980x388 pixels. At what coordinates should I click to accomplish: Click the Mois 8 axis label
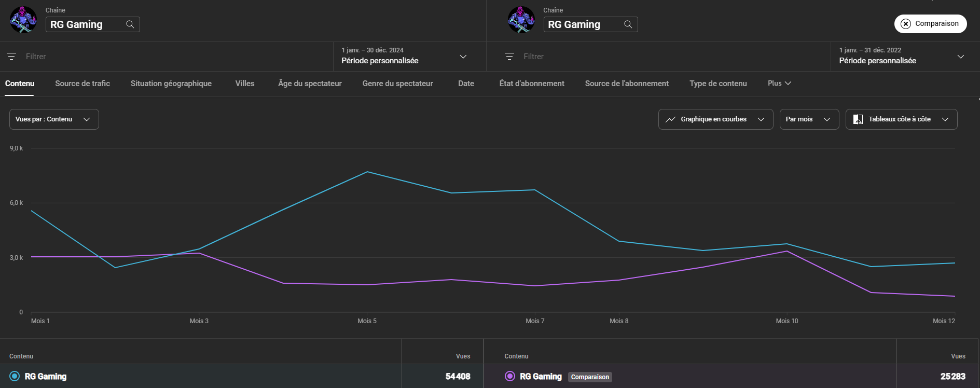(619, 321)
